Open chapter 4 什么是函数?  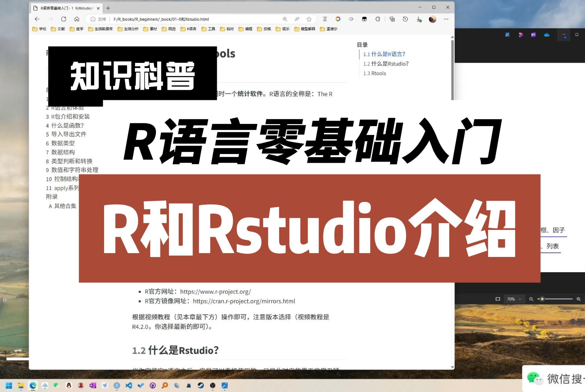coord(65,125)
